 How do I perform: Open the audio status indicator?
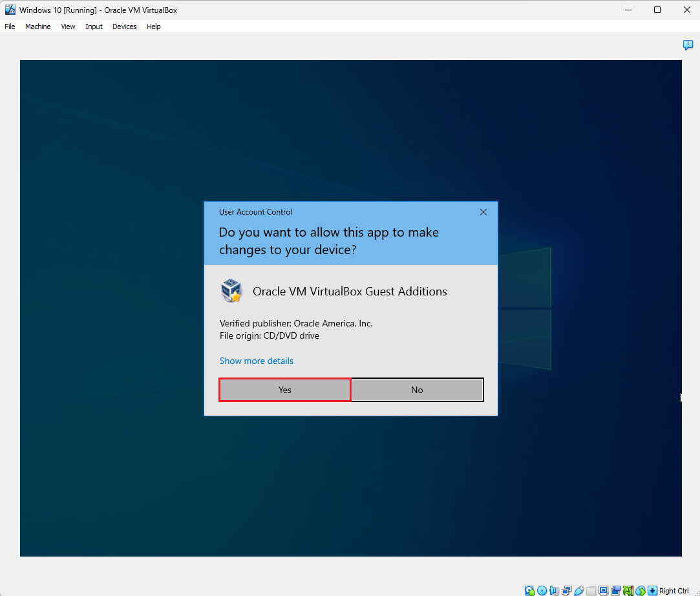point(554,591)
